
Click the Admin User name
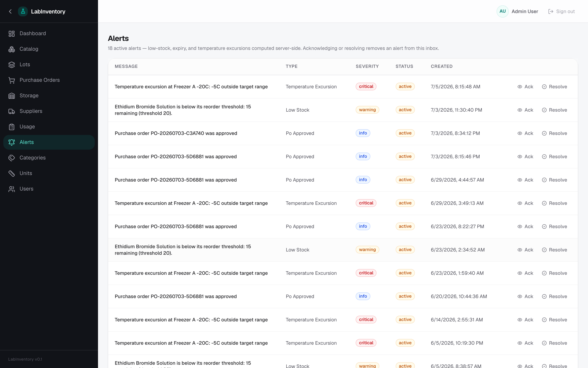pyautogui.click(x=525, y=11)
